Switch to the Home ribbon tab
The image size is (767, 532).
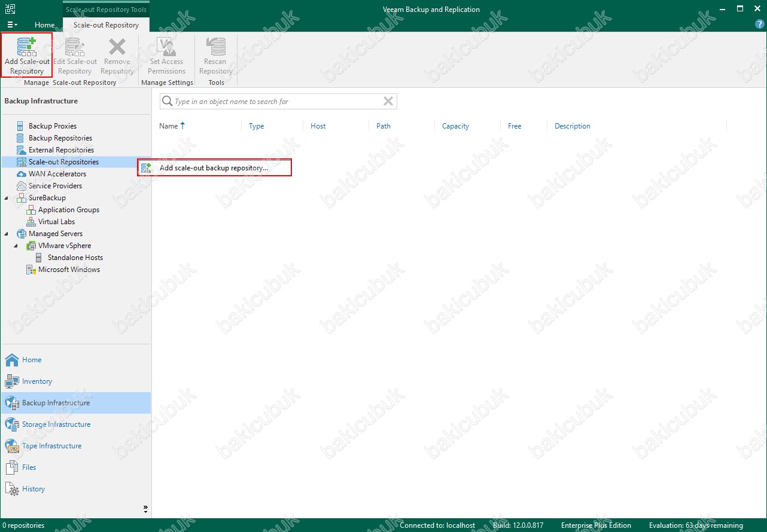45,25
